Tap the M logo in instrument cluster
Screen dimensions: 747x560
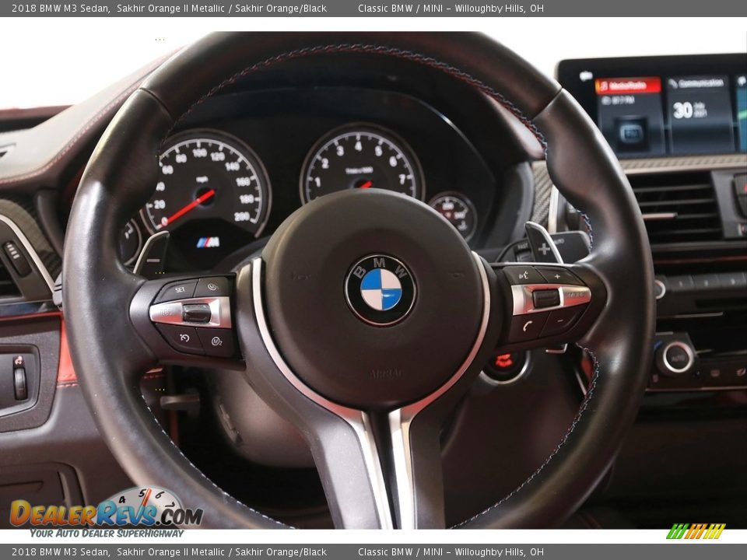click(x=208, y=243)
